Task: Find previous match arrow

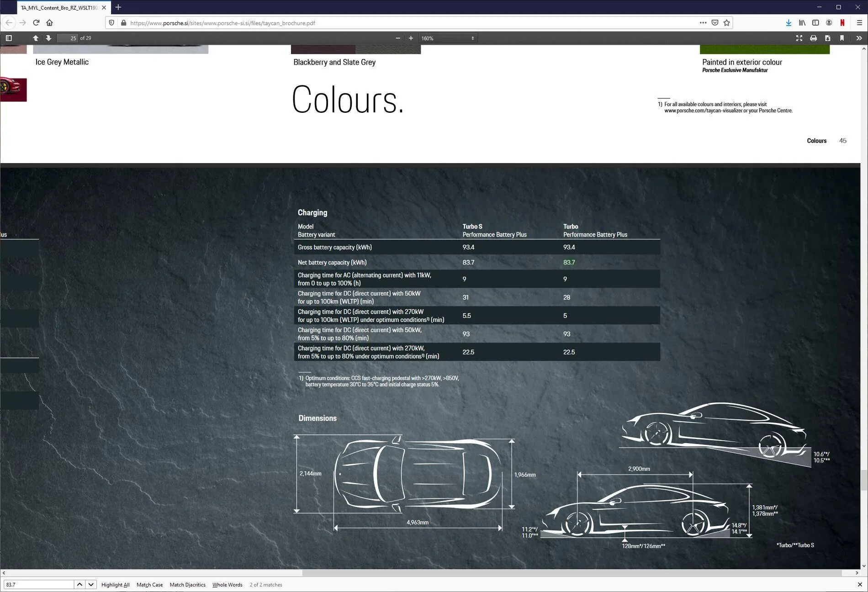Action: tap(79, 584)
